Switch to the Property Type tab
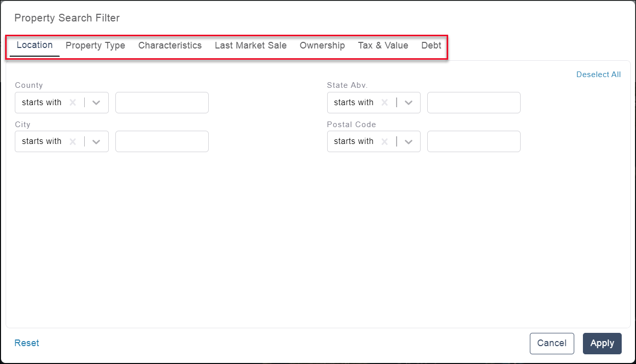 (x=95, y=45)
